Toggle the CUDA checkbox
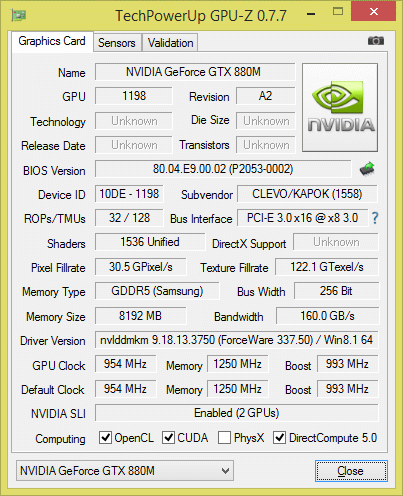The width and height of the screenshot is (403, 496). (168, 437)
